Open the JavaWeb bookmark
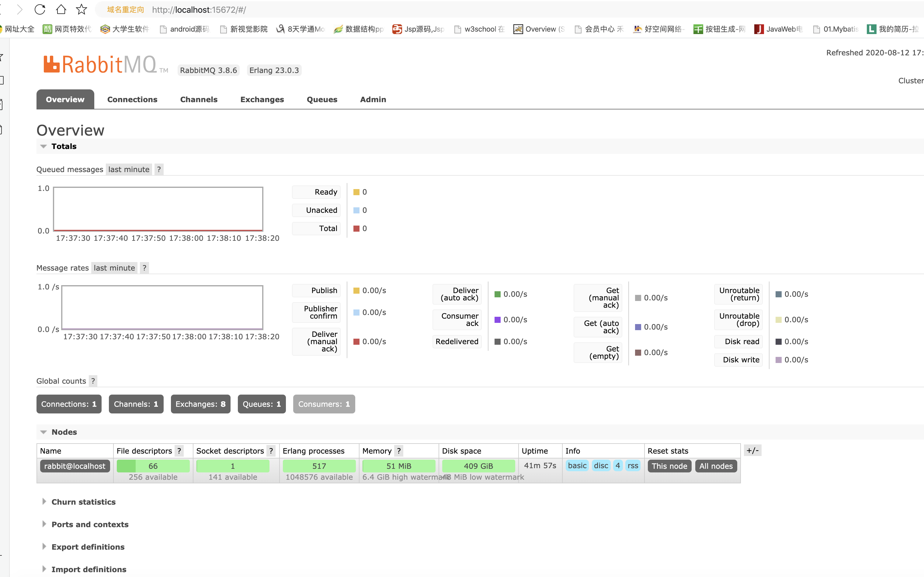Viewport: 924px width, 577px height. 779,29
